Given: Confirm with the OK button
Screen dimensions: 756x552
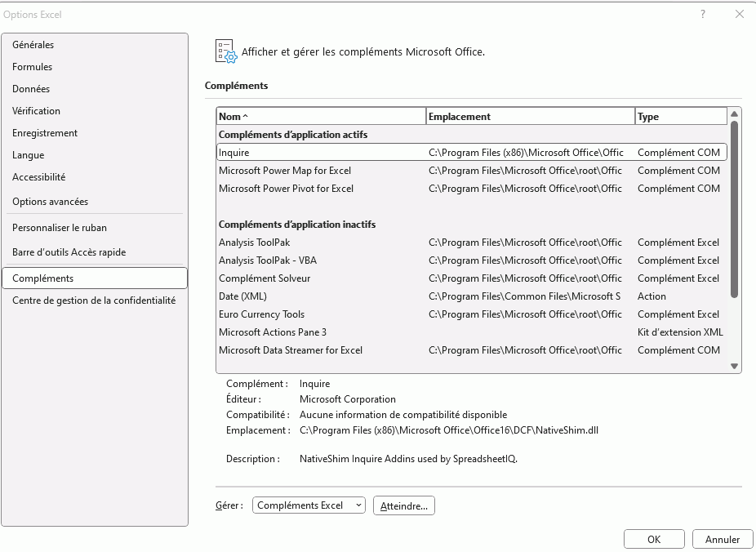Looking at the screenshot, I should click(654, 539).
